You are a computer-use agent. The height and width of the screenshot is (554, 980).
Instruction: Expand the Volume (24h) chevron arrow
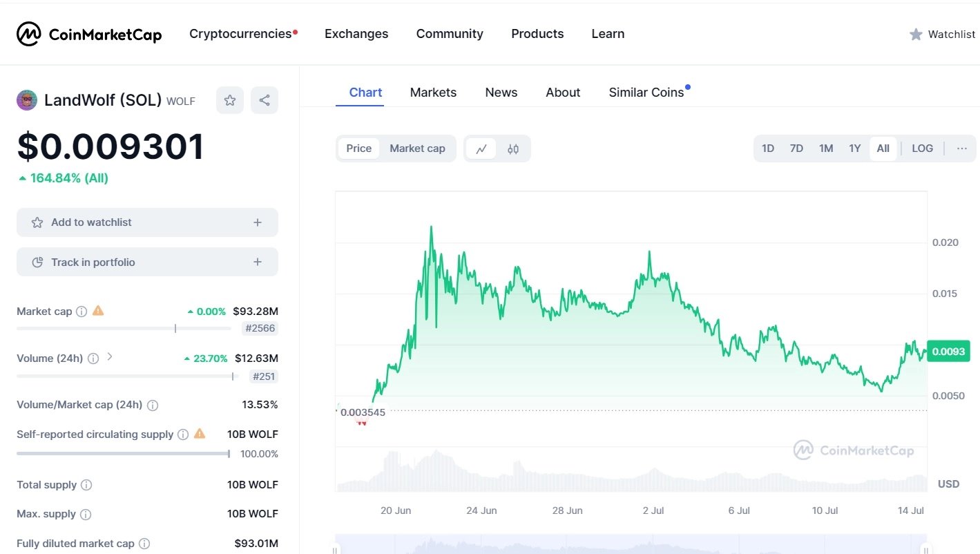pyautogui.click(x=110, y=357)
